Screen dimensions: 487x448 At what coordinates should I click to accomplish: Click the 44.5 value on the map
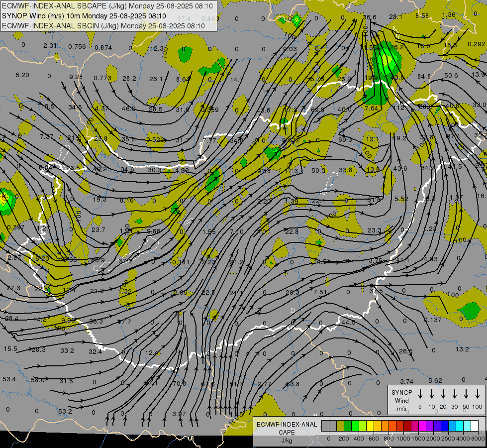(349, 323)
